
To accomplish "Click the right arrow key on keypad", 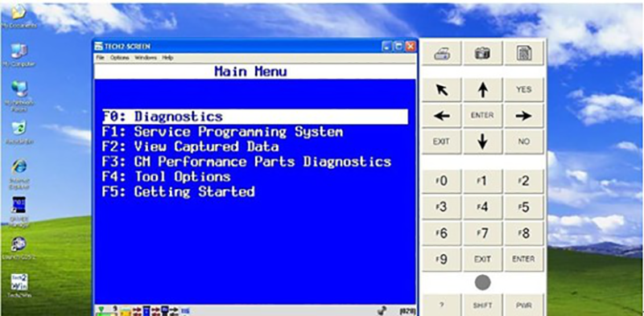I will point(524,116).
